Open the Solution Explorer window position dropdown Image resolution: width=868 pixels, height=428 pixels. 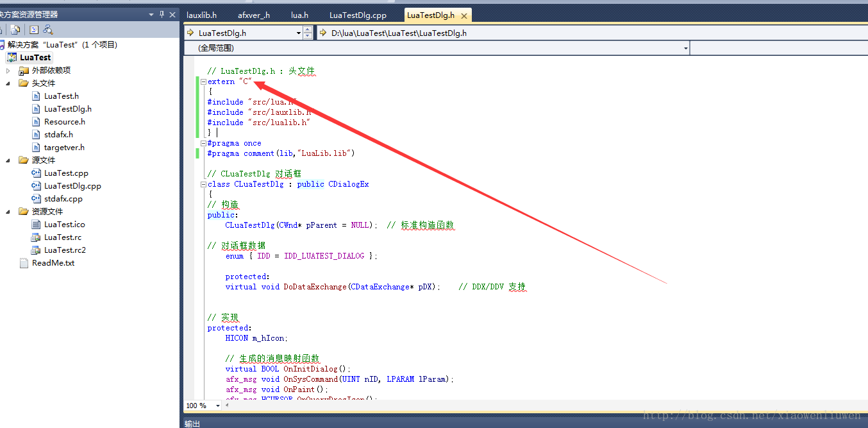(151, 14)
